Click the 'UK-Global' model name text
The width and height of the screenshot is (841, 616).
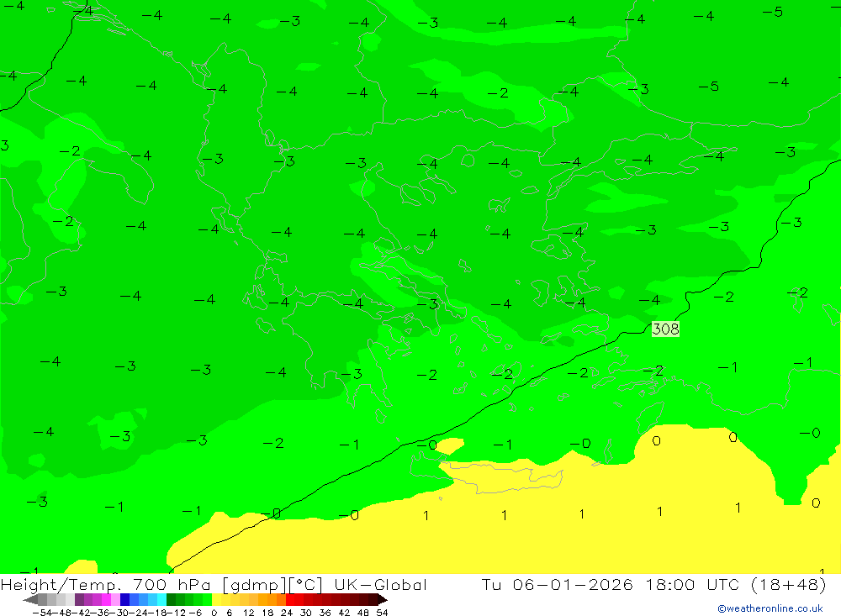click(380, 584)
